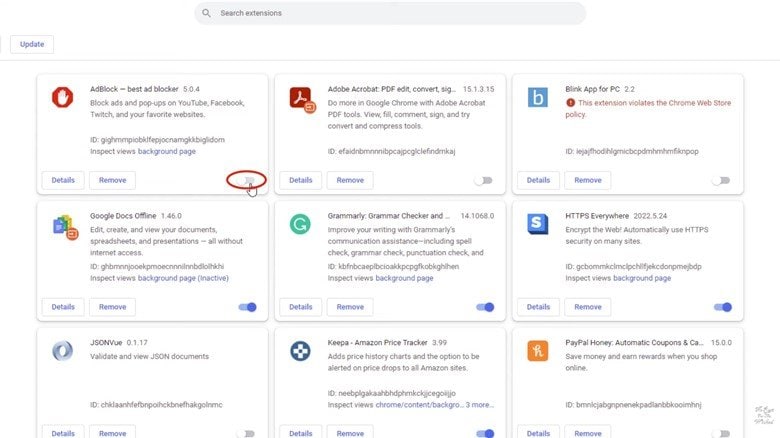Toggle the Blink App for PC switch

[721, 180]
